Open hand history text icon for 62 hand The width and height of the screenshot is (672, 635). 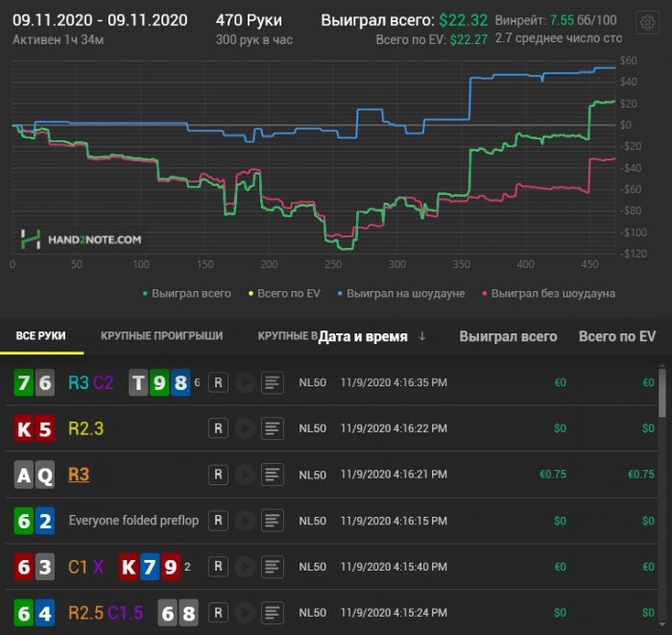coord(272,521)
